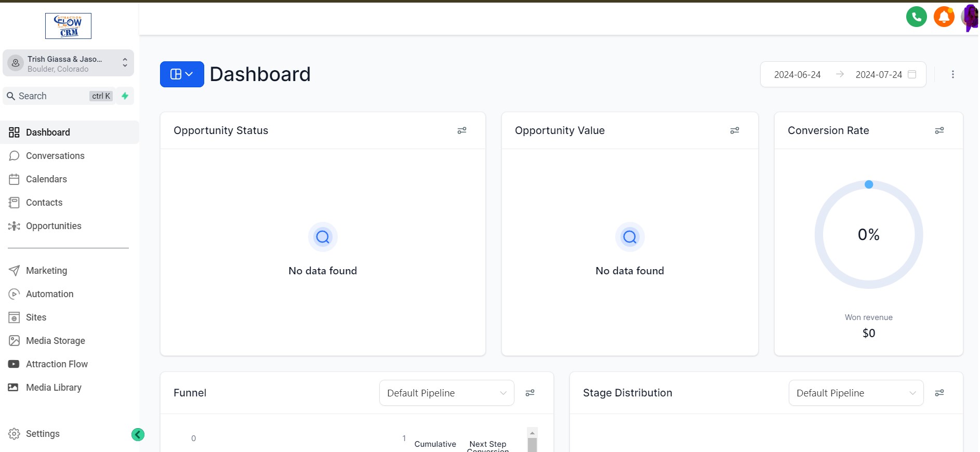Switch account via Trish Giassa selector
Screen dimensions: 980x452
(68, 63)
